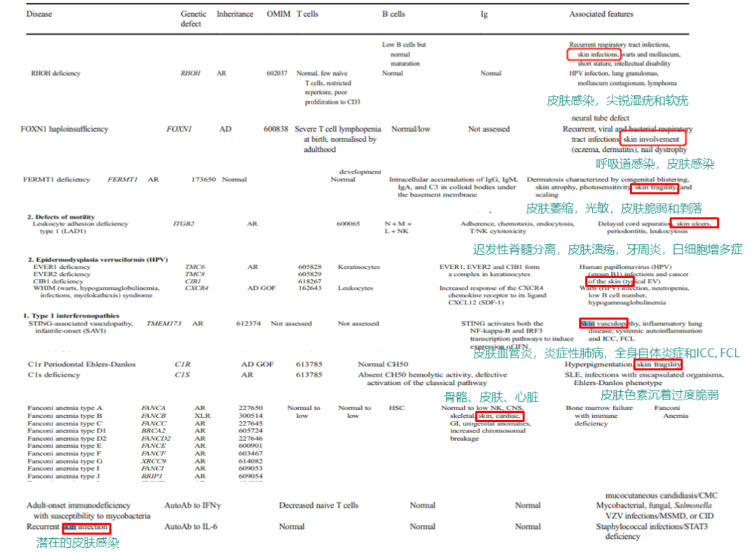Click the red-boxed "skin ulcers" text
Screen dimensions: 756x557
pos(693,224)
